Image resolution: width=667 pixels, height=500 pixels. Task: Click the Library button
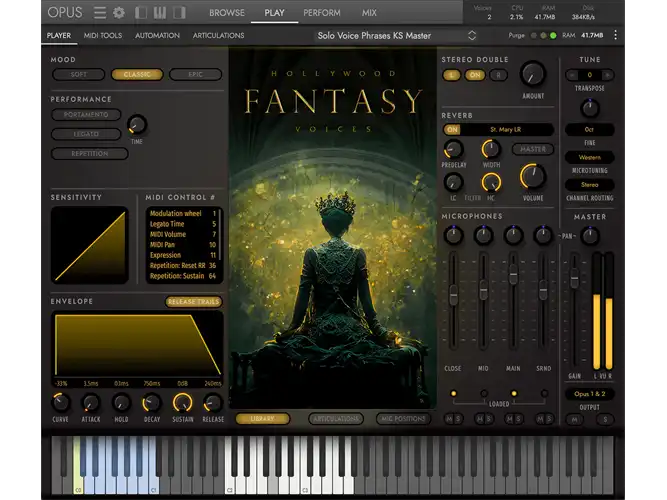262,419
